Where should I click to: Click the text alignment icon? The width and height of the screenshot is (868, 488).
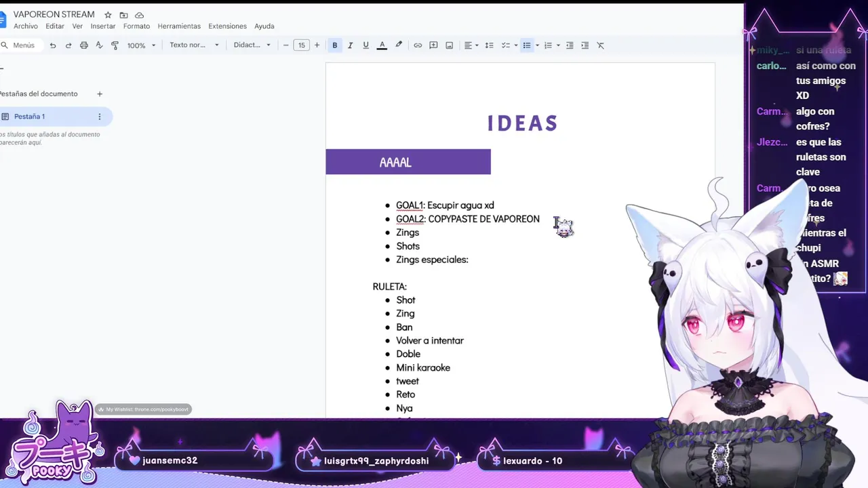pyautogui.click(x=468, y=45)
